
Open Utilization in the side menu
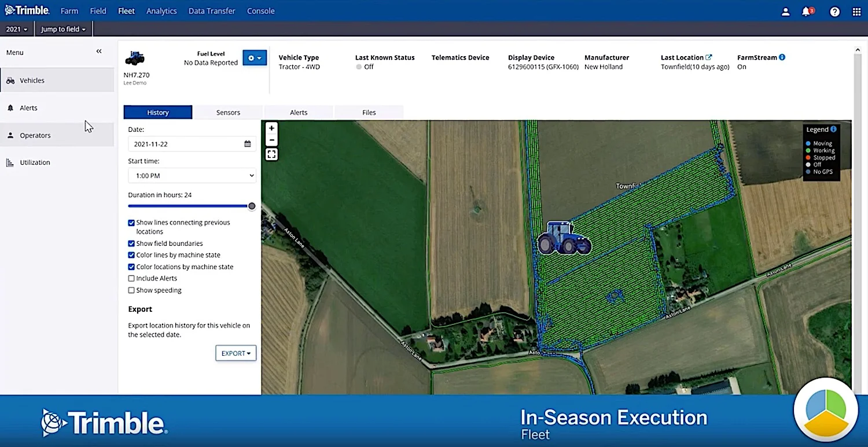pos(35,162)
